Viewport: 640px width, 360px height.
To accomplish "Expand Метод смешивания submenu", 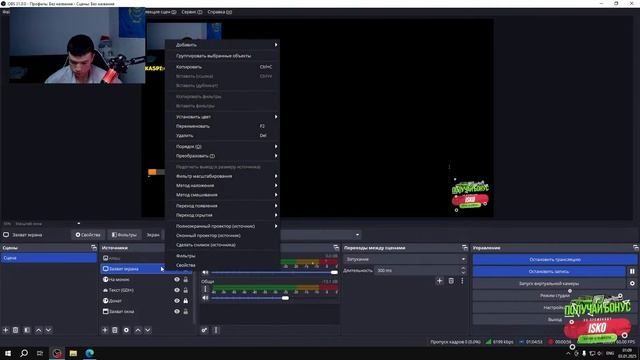I will pyautogui.click(x=222, y=195).
